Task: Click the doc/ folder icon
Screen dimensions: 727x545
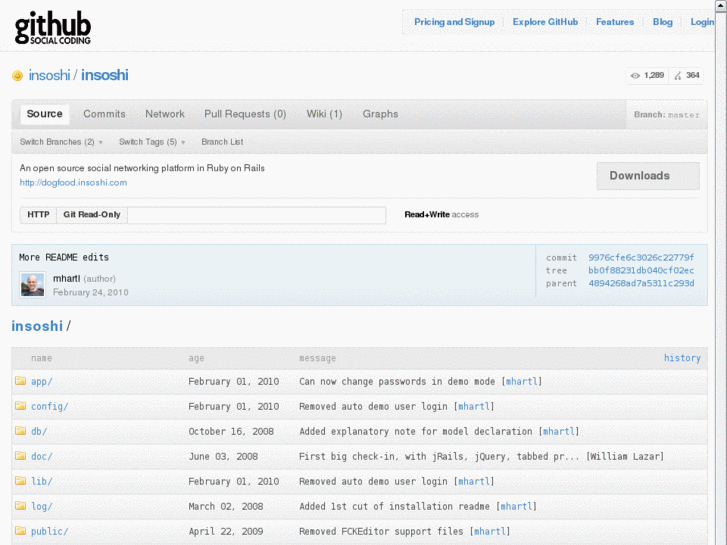Action: (x=20, y=456)
